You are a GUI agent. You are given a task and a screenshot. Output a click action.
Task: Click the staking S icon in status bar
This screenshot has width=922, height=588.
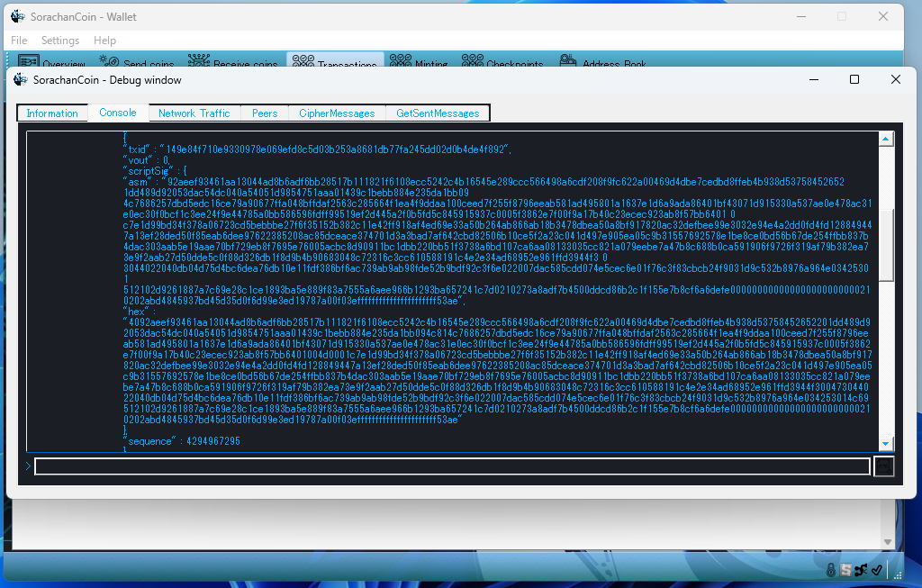tap(846, 569)
